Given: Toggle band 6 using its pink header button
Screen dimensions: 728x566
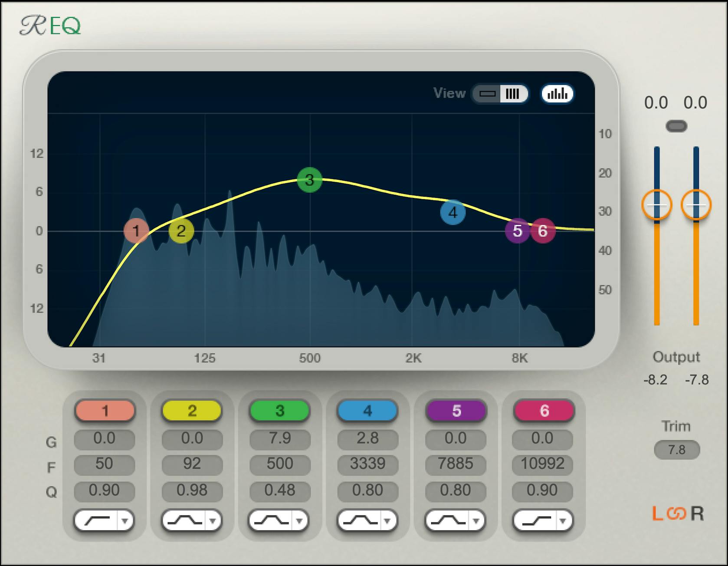Looking at the screenshot, I should tap(542, 411).
